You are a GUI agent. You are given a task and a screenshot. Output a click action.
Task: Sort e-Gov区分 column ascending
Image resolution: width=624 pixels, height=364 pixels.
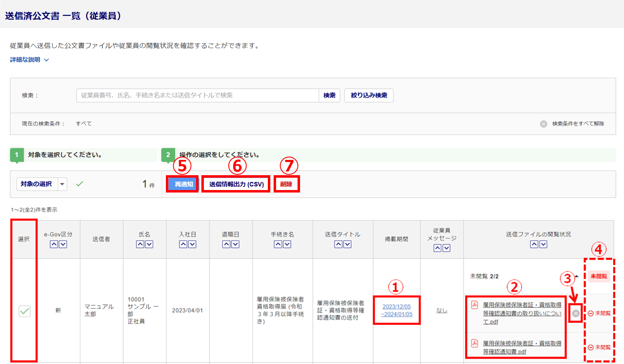coord(54,244)
